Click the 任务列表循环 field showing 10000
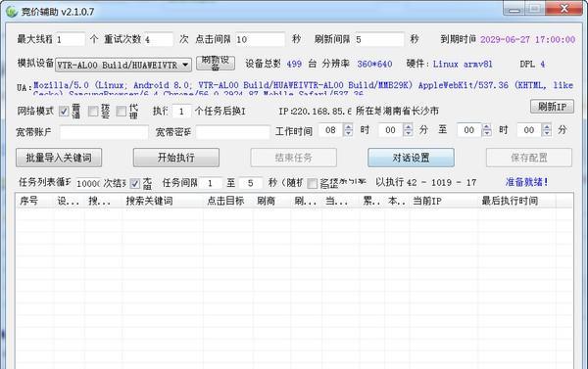Viewport: 588px width, 369px height. tap(88, 183)
